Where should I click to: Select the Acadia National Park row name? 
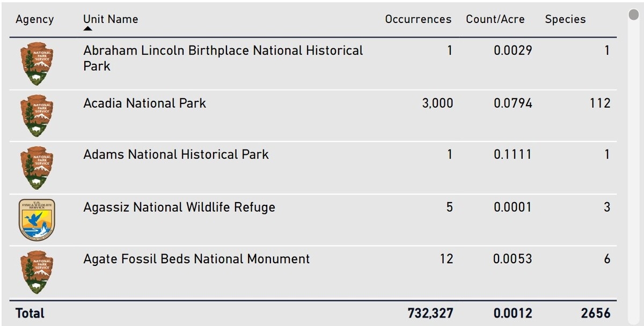pos(144,103)
